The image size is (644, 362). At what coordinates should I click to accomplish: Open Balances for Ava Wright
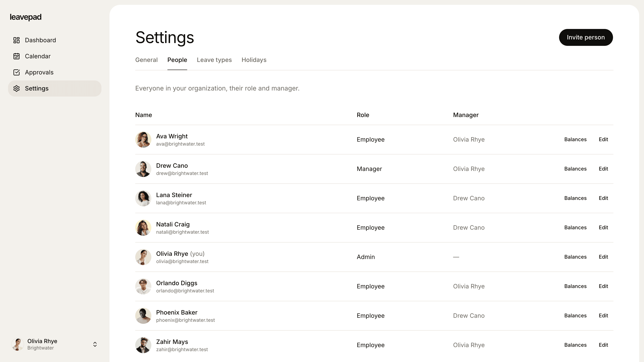(x=575, y=139)
